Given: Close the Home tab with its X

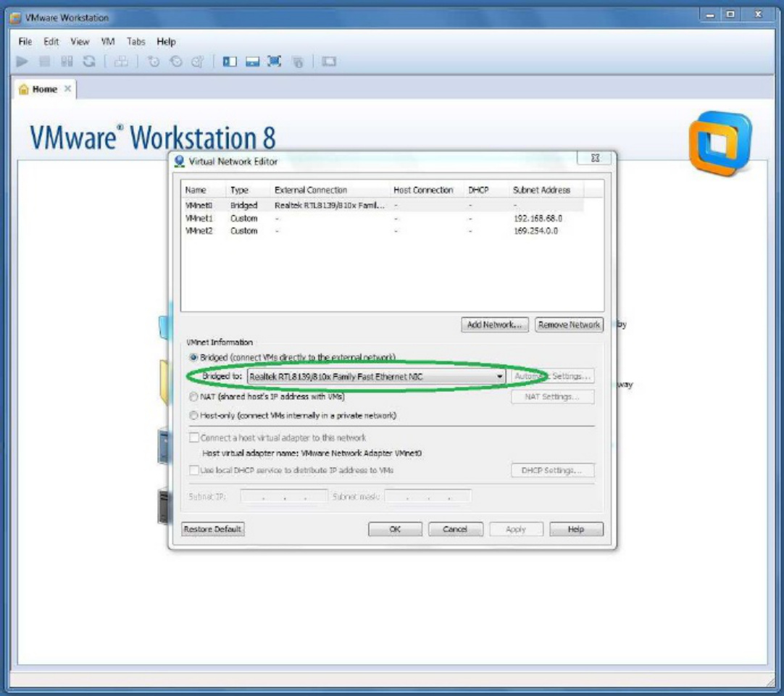Looking at the screenshot, I should click(67, 88).
